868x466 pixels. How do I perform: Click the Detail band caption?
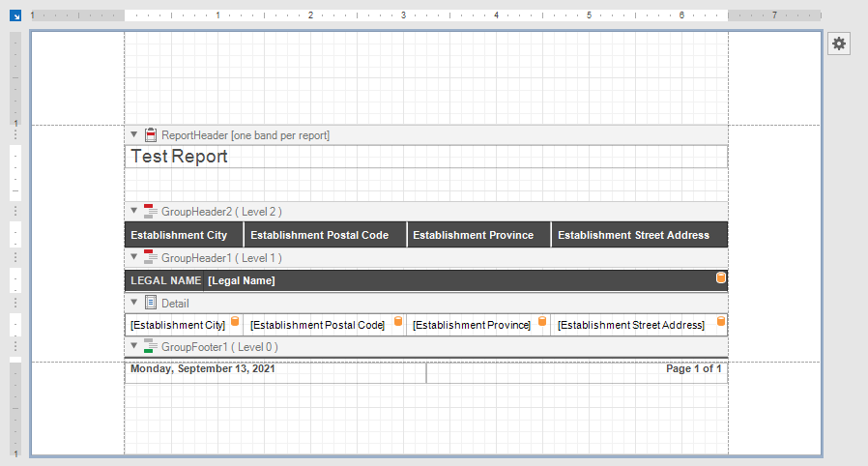[175, 304]
